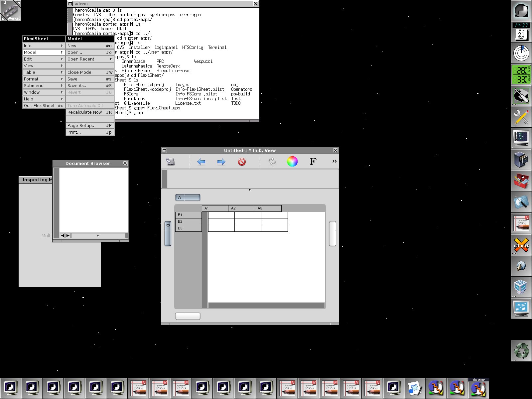
Task: Click the right scroll arrow in Document Browser
Action: pyautogui.click(x=68, y=235)
